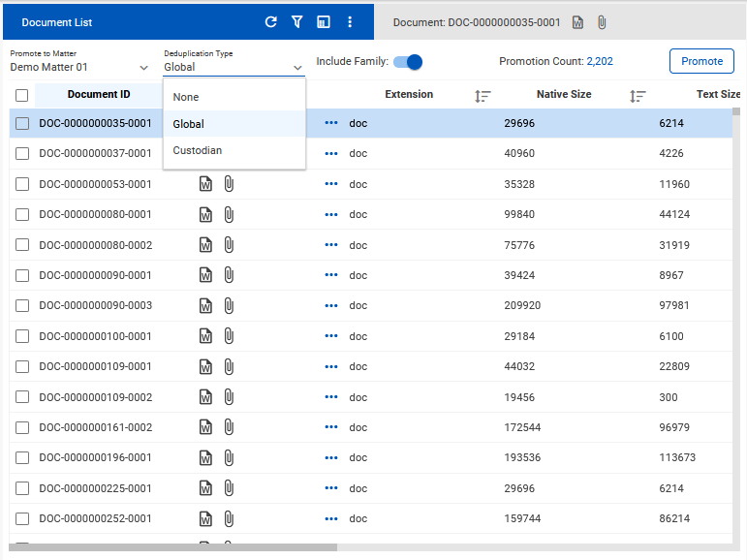Screen dimensions: 747x560
Task: Check the box for DOC-0000000090-0003
Action: point(22,305)
